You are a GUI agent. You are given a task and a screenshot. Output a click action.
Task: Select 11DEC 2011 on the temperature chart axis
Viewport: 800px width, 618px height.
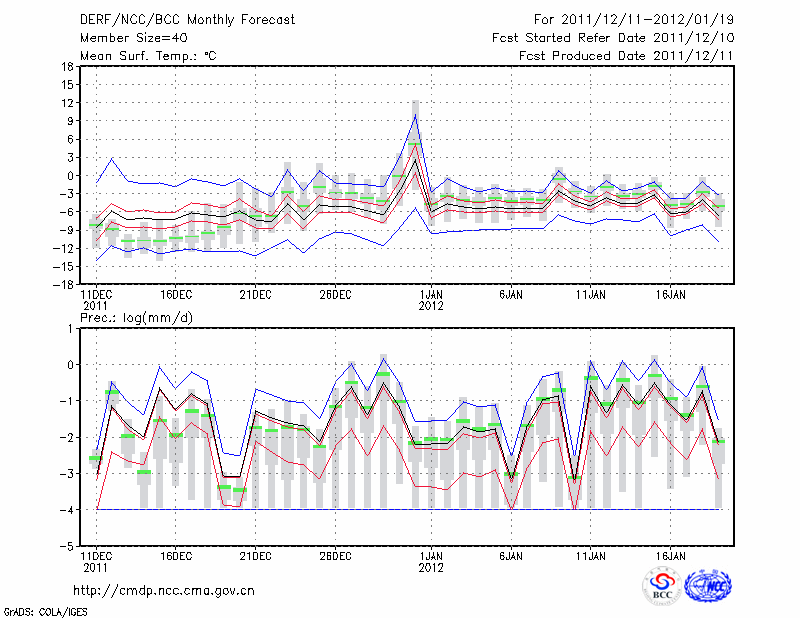tap(95, 300)
